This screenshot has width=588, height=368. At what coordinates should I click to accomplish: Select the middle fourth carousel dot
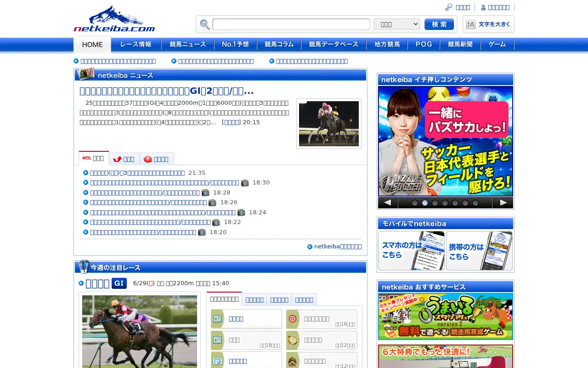(445, 203)
